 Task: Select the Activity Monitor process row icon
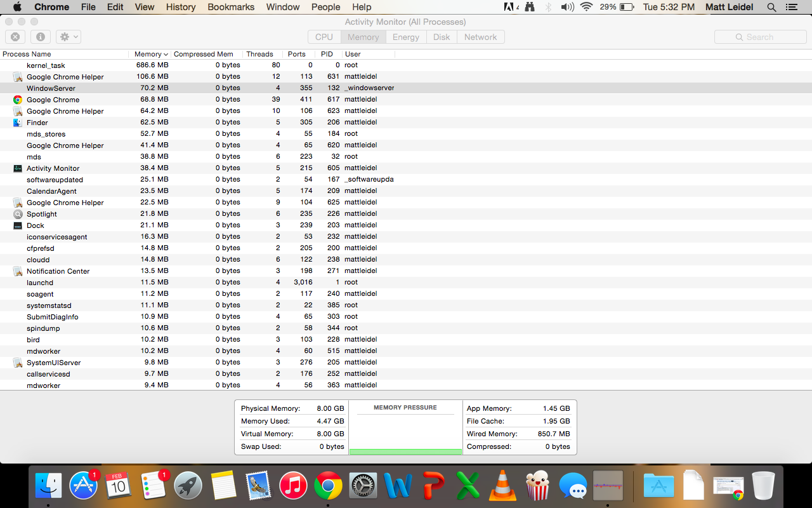18,168
